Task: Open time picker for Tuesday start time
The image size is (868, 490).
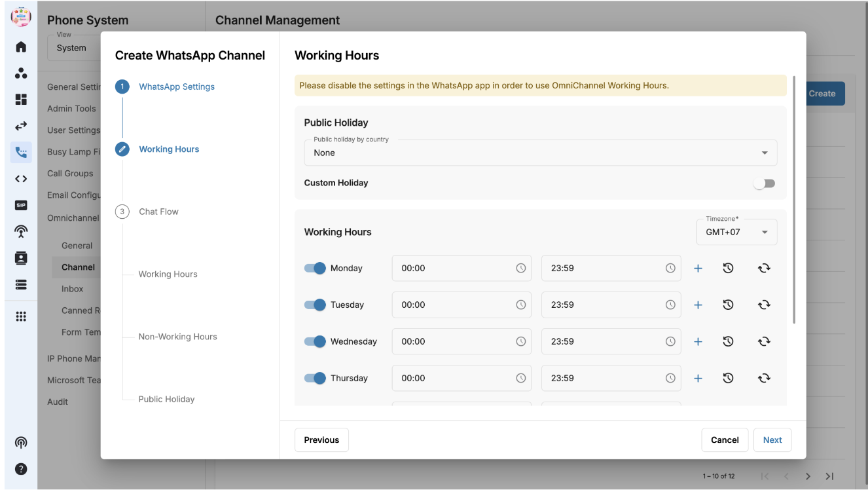Action: [521, 305]
